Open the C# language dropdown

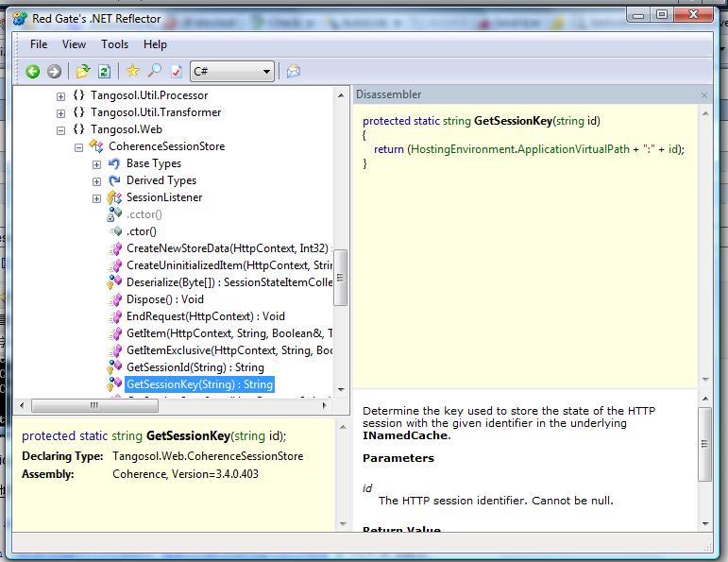[232, 72]
